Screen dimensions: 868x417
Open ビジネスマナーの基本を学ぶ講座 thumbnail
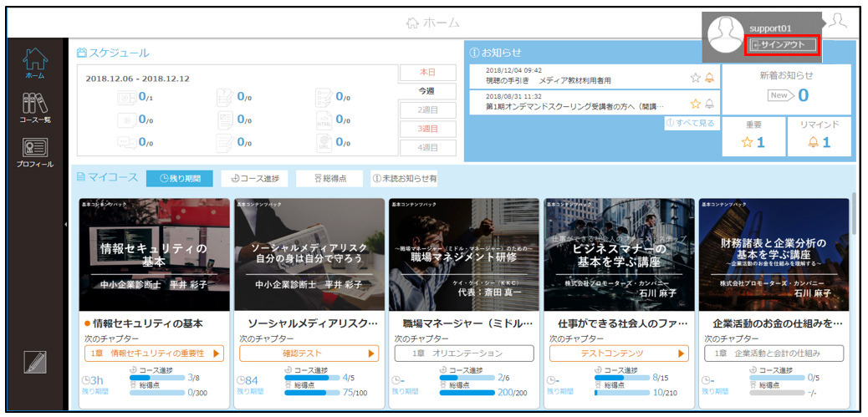coord(619,254)
